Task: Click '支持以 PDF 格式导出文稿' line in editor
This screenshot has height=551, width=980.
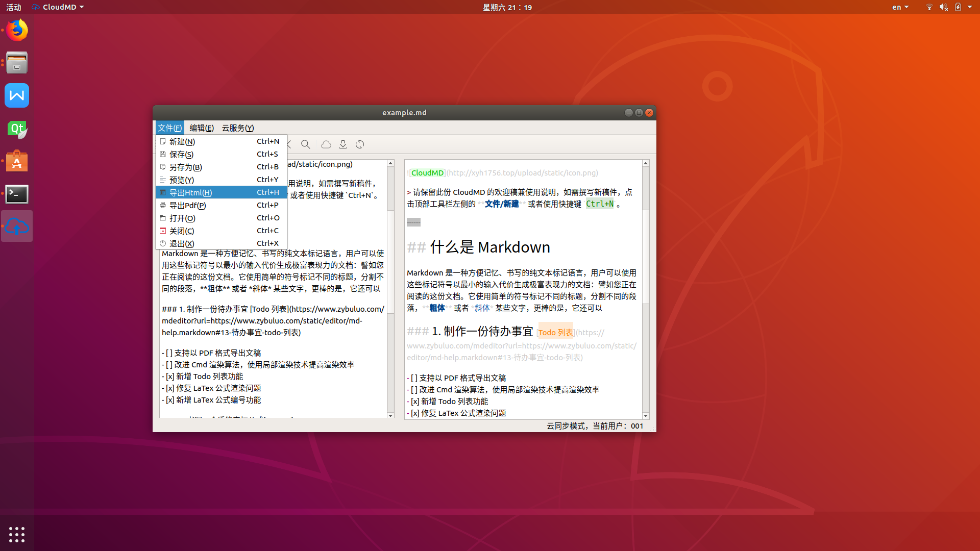Action: (211, 353)
